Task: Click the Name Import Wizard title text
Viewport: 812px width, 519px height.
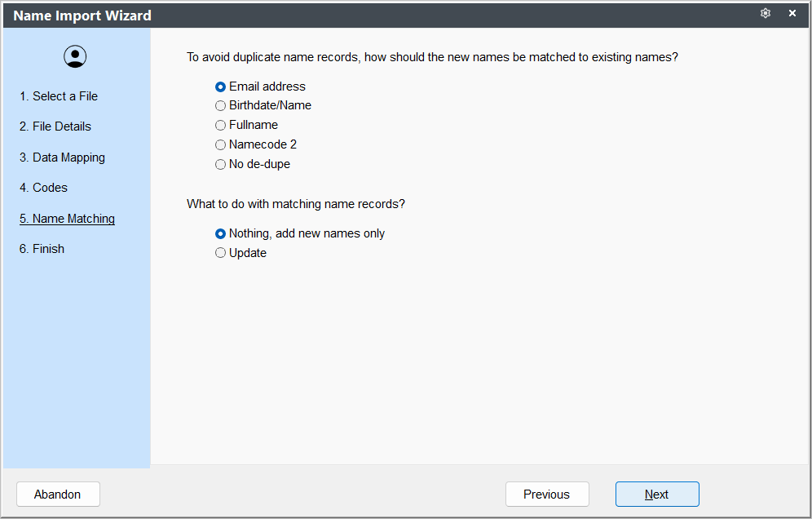Action: pos(82,16)
